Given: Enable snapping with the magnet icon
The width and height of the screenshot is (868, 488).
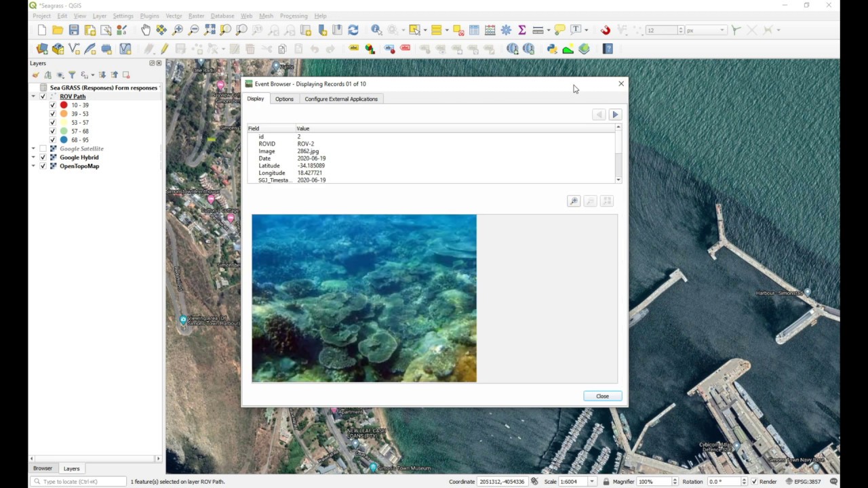Looking at the screenshot, I should click(606, 30).
